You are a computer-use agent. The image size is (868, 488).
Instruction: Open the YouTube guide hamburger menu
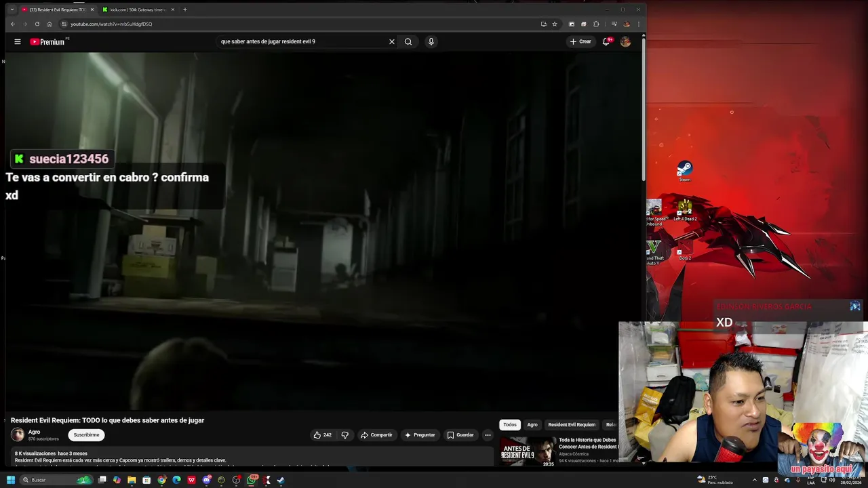click(18, 41)
